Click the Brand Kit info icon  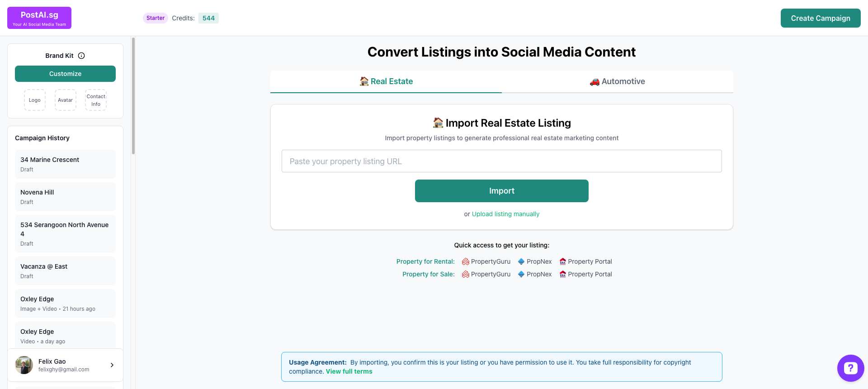point(81,56)
